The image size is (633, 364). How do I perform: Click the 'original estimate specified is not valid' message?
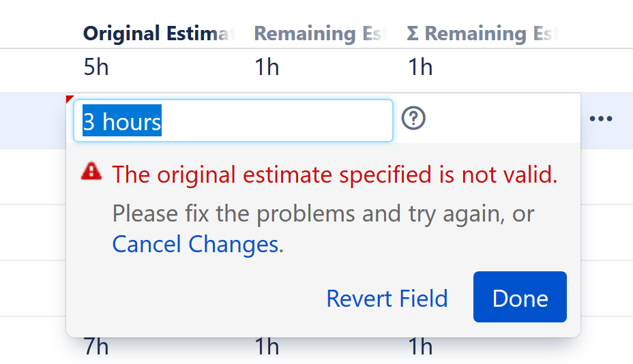(x=335, y=175)
